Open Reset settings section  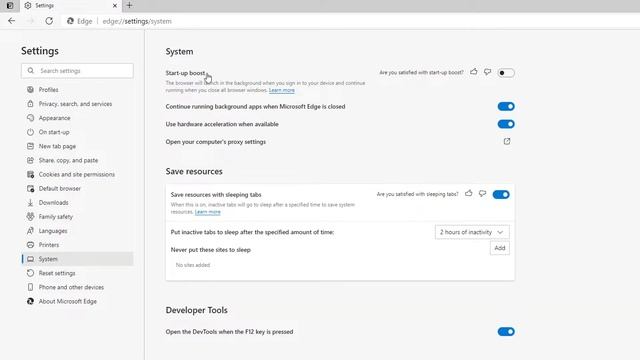tap(77, 273)
